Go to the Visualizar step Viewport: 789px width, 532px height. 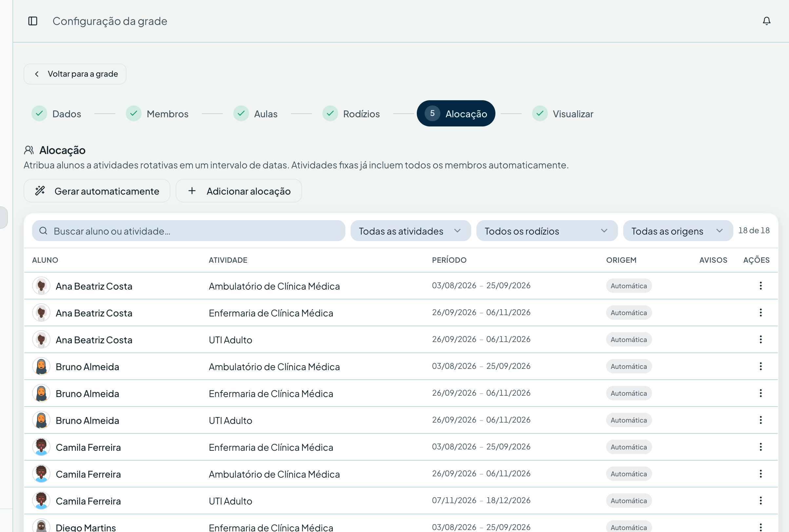point(563,114)
